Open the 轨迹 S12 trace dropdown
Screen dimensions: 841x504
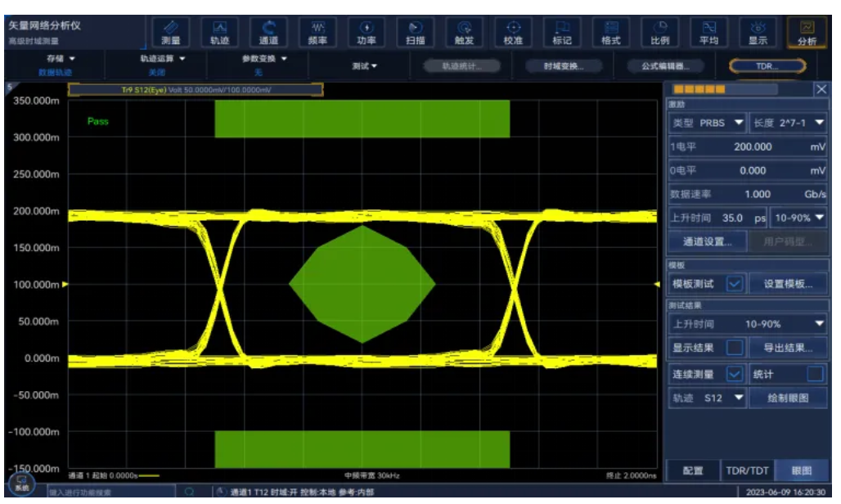[x=707, y=398]
